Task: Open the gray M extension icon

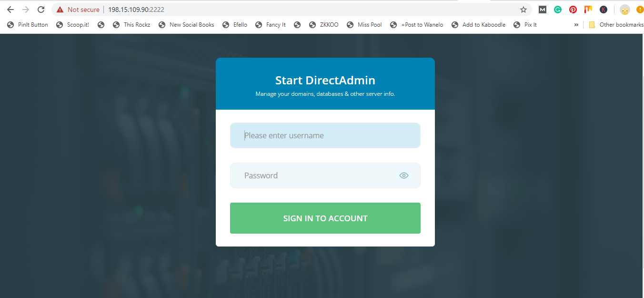Action: (x=543, y=10)
